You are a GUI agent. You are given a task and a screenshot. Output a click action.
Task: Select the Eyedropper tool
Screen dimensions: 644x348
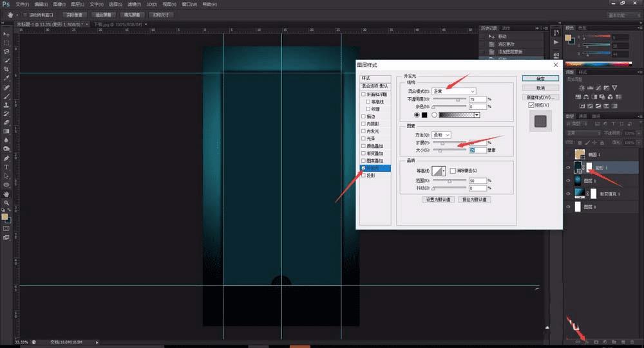(6, 78)
